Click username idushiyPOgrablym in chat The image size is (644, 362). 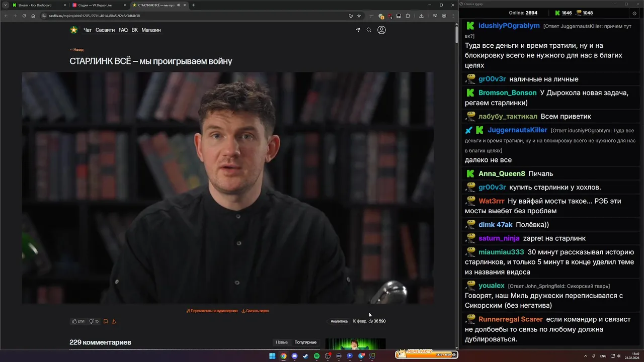[509, 26]
